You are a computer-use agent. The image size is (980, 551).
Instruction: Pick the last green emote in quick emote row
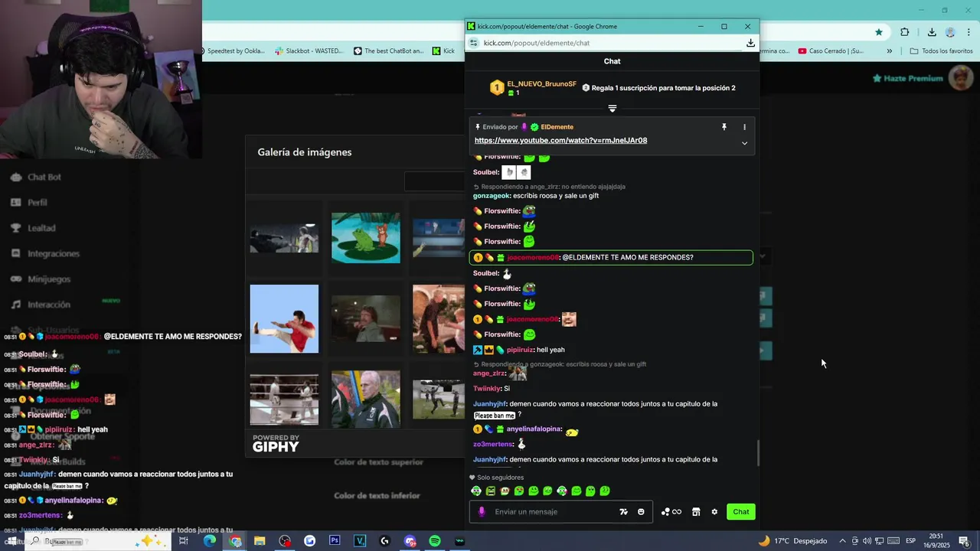click(x=605, y=491)
